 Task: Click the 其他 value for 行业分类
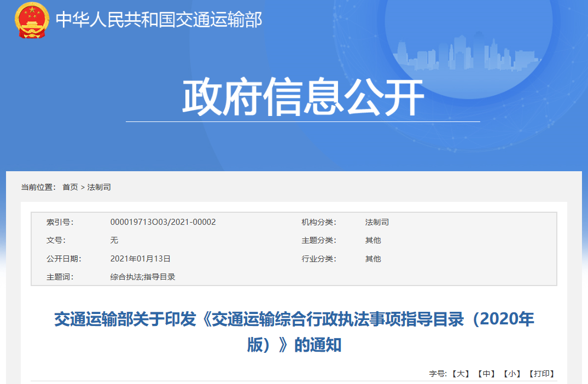click(373, 259)
